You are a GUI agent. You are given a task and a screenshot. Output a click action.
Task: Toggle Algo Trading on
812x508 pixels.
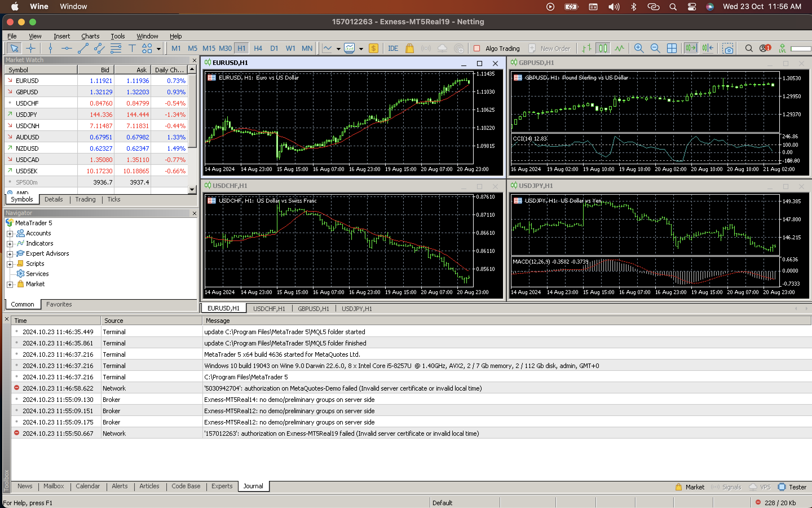pyautogui.click(x=496, y=48)
